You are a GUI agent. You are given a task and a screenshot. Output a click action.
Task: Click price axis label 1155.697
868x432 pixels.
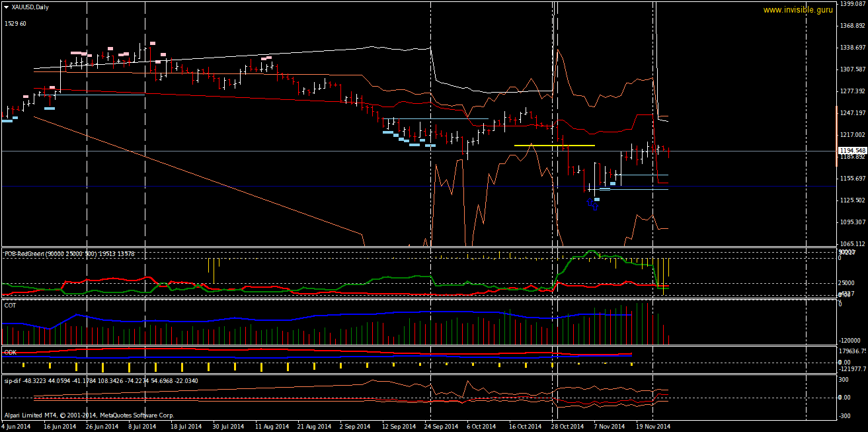pyautogui.click(x=852, y=179)
